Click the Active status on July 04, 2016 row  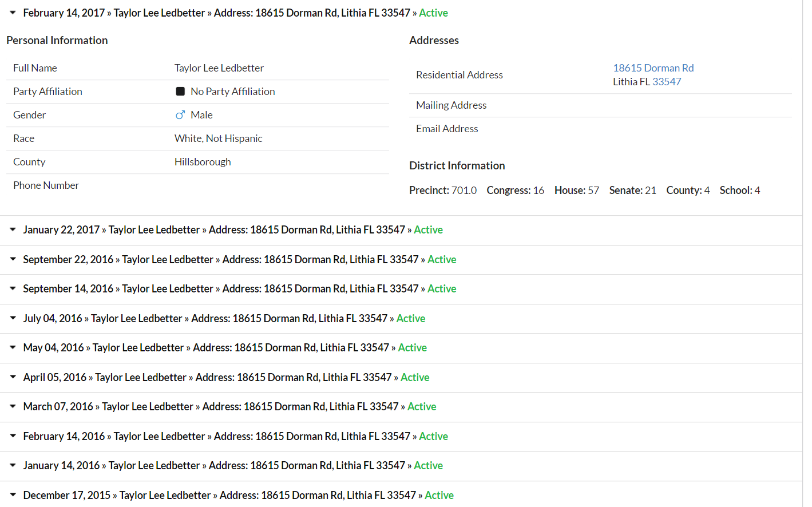pyautogui.click(x=411, y=318)
